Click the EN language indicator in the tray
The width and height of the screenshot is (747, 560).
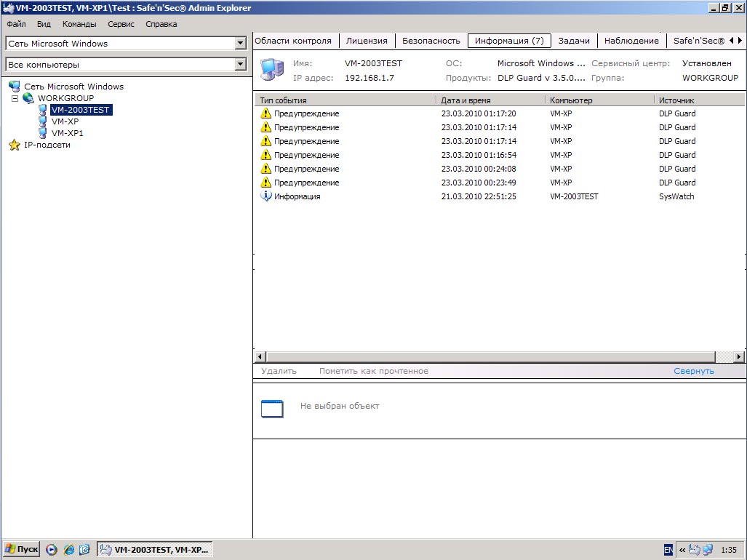point(668,550)
